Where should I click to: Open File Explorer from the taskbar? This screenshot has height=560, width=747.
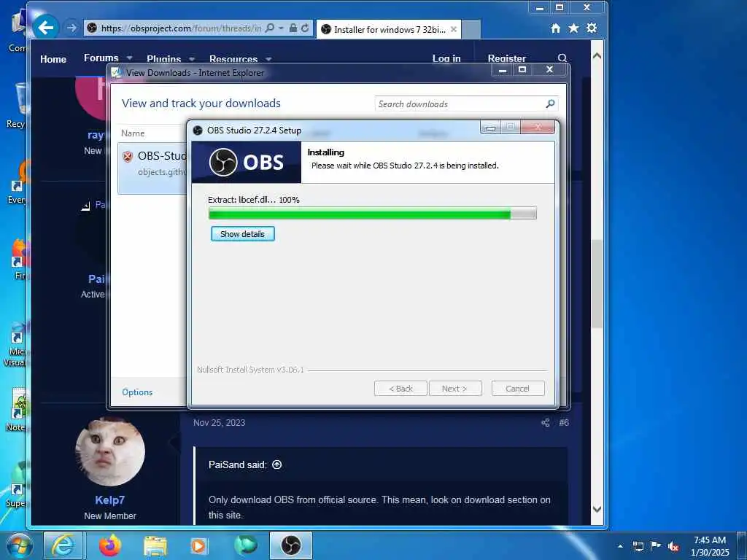coord(155,547)
